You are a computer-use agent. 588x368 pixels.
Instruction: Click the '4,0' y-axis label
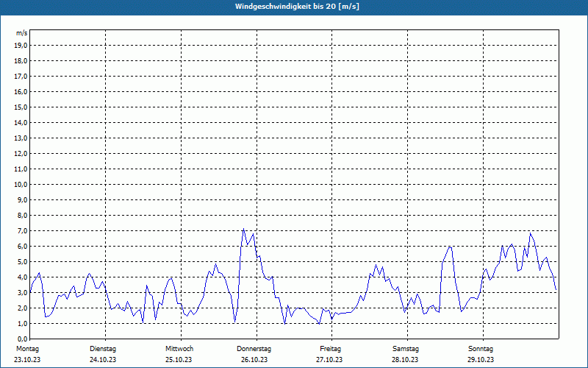click(21, 277)
